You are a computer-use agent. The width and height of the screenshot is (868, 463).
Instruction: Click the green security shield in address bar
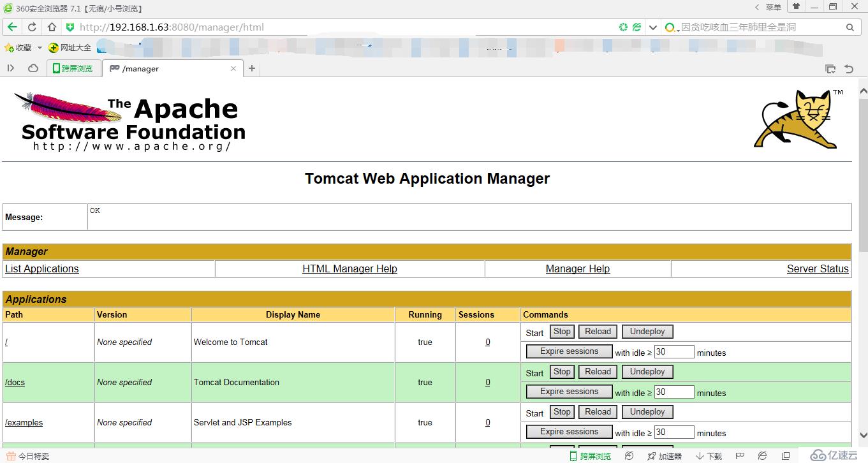click(x=70, y=27)
